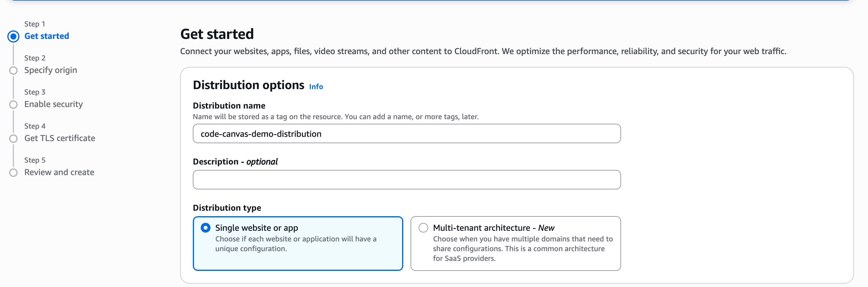Go to the Specify origin step
This screenshot has width=868, height=287.
50,70
